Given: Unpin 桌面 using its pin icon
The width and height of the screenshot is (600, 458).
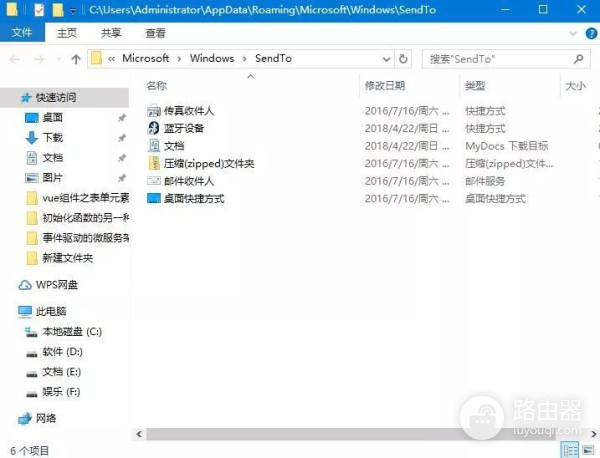Looking at the screenshot, I should coord(122,118).
